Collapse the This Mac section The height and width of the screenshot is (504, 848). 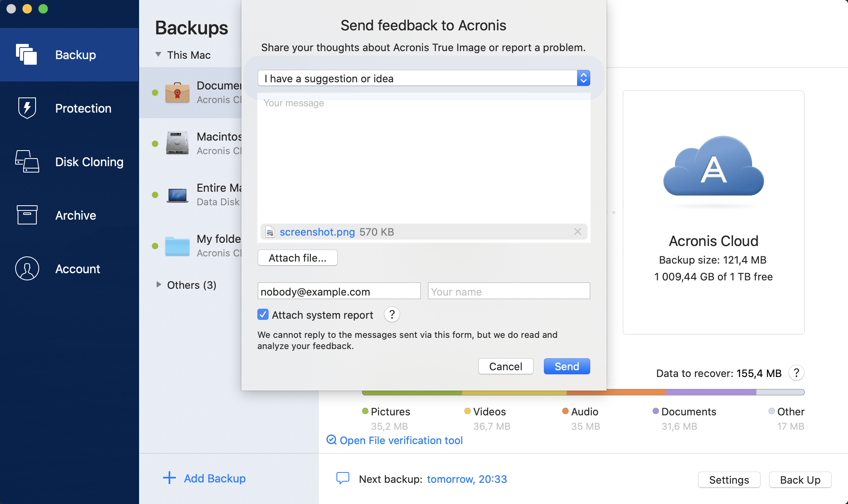coord(158,54)
